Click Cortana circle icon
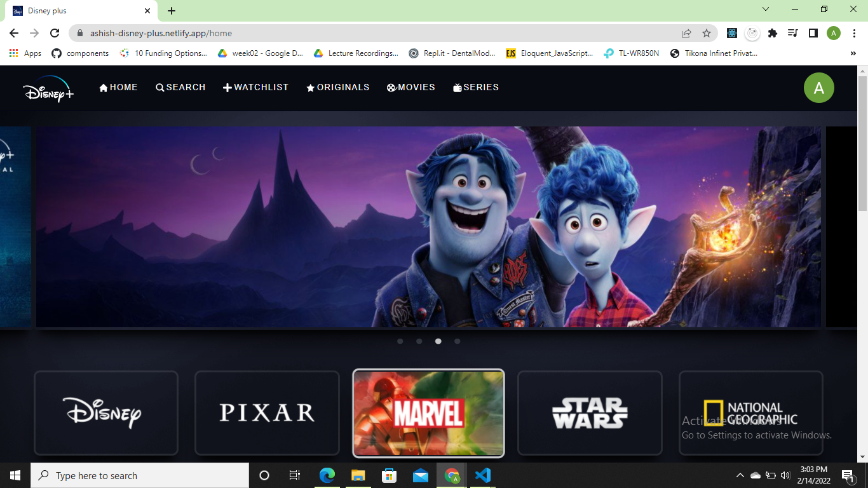868x488 pixels. [264, 475]
